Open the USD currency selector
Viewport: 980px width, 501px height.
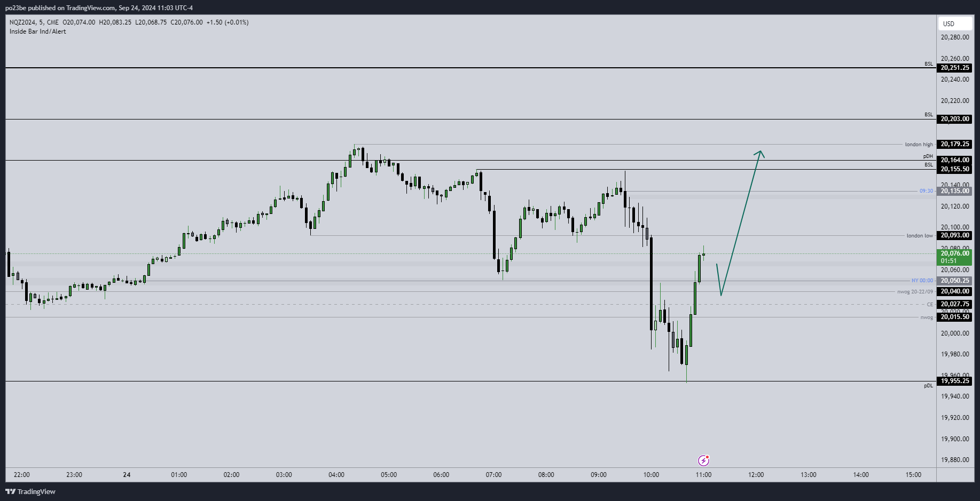click(954, 23)
